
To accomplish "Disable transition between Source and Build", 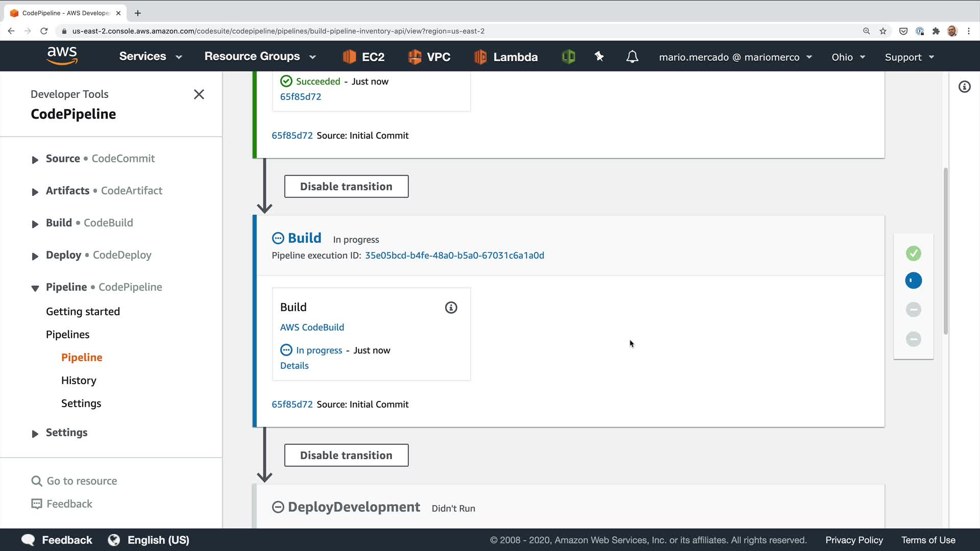I will coord(346,187).
